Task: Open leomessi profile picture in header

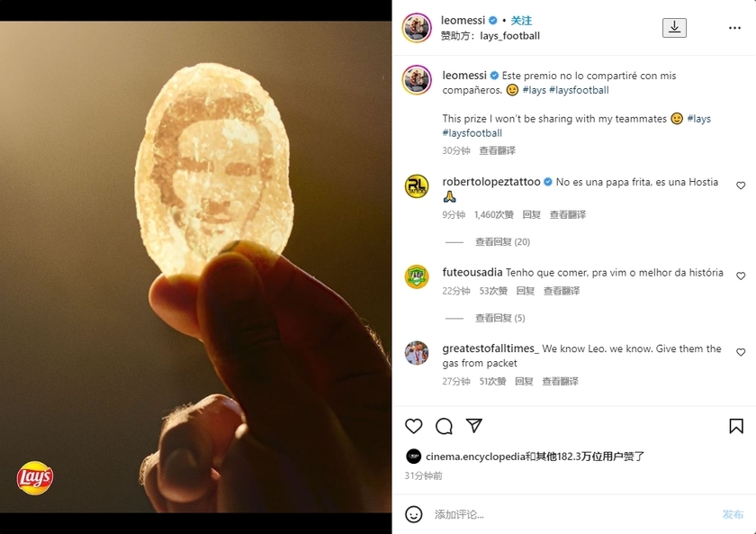Action: (417, 28)
